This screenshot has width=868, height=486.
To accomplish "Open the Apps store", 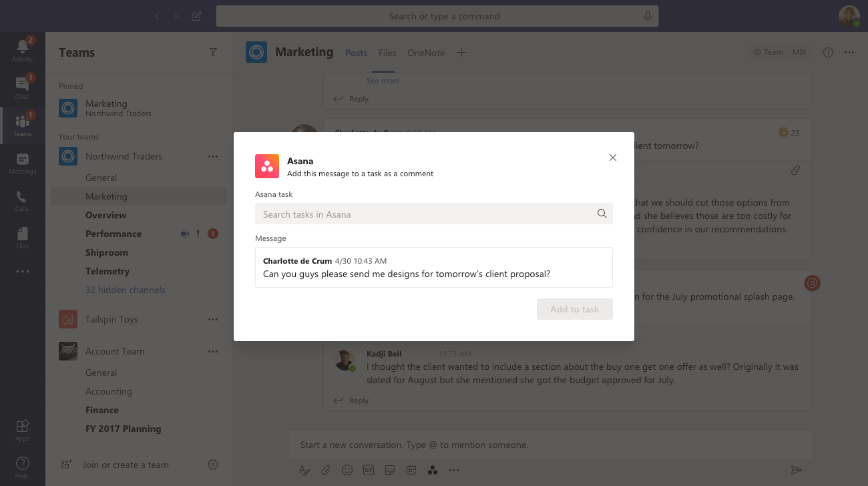I will [22, 429].
